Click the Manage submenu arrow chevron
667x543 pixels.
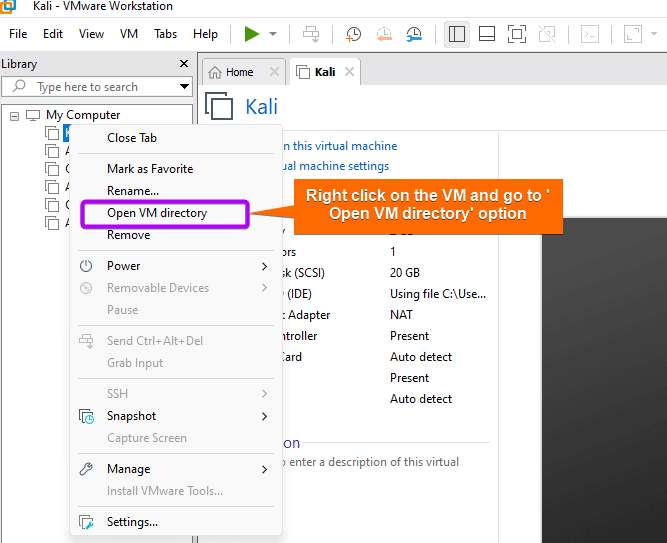(265, 469)
